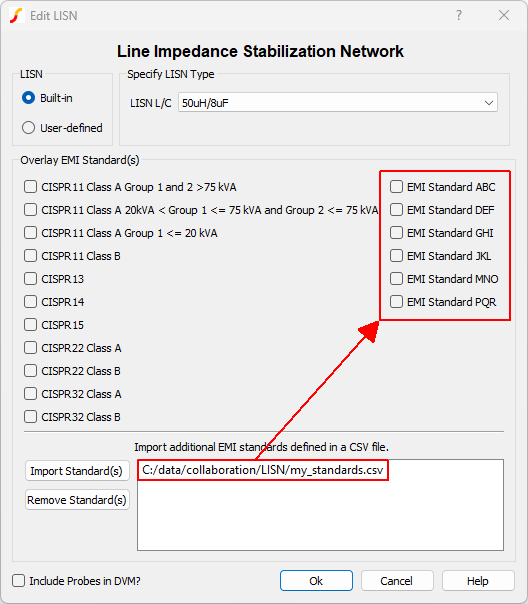Enable CISPR11 Class B overlay checkbox

coord(30,256)
